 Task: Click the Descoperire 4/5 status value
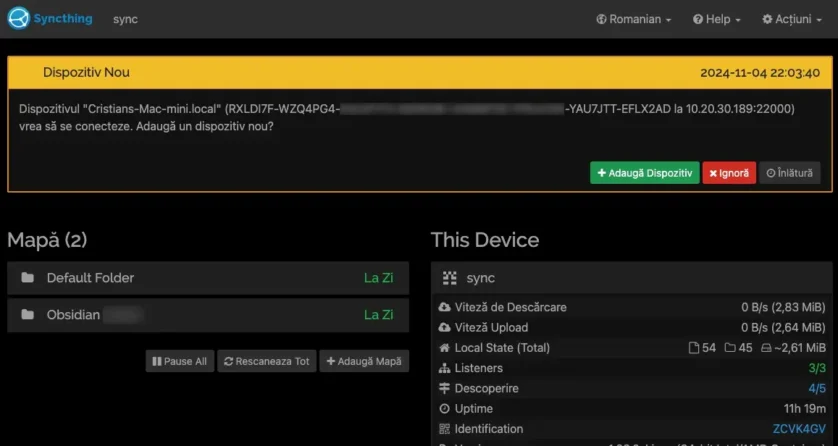[x=817, y=388]
